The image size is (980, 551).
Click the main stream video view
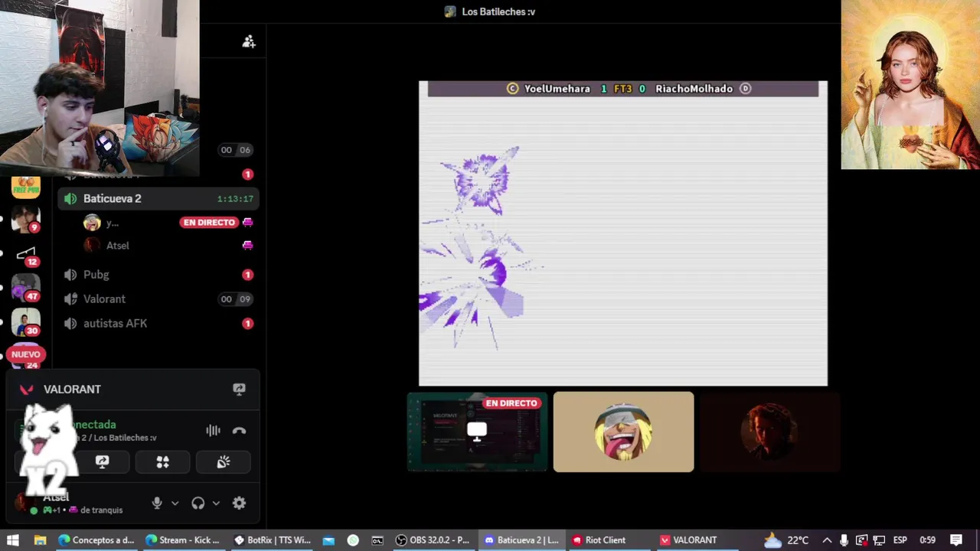[x=623, y=233]
